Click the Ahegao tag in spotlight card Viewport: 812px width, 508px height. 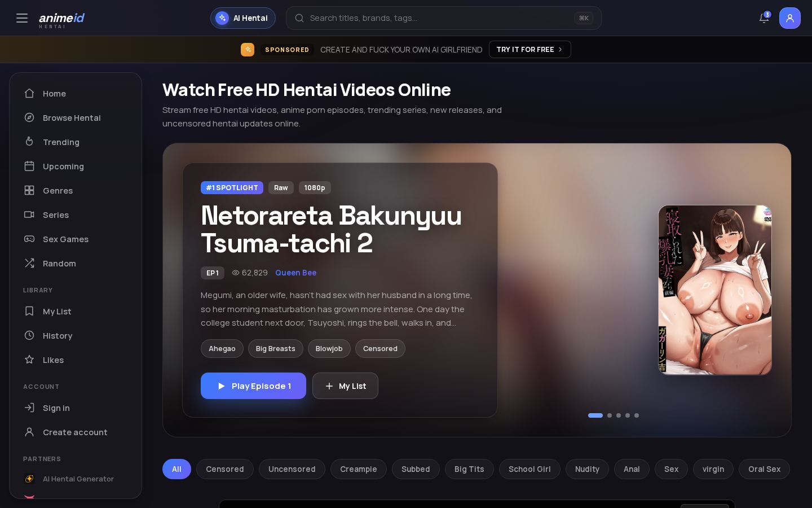click(x=222, y=349)
